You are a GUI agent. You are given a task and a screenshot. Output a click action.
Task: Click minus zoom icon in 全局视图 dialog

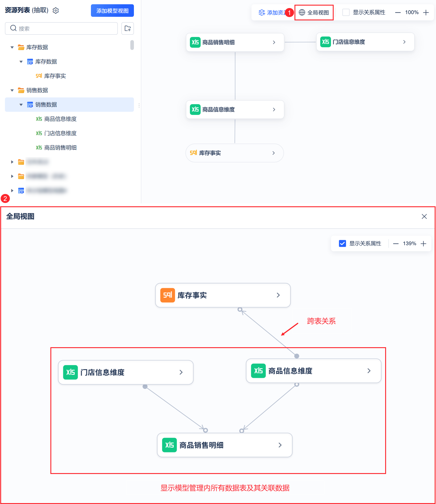[x=396, y=244]
